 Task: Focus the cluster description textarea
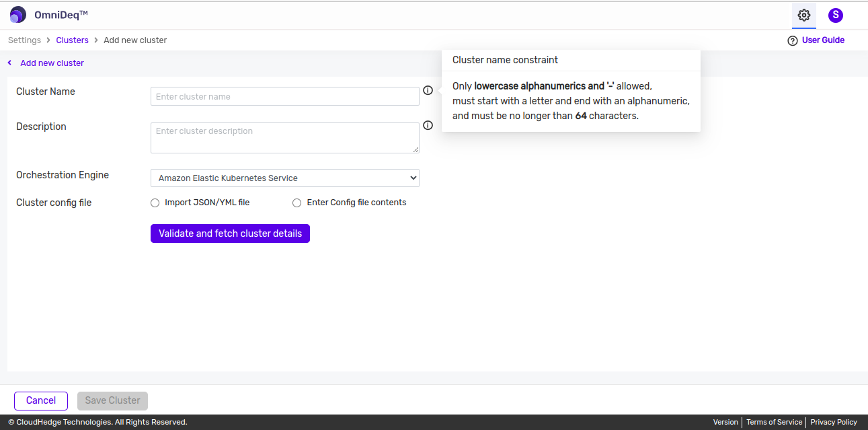pyautogui.click(x=285, y=138)
